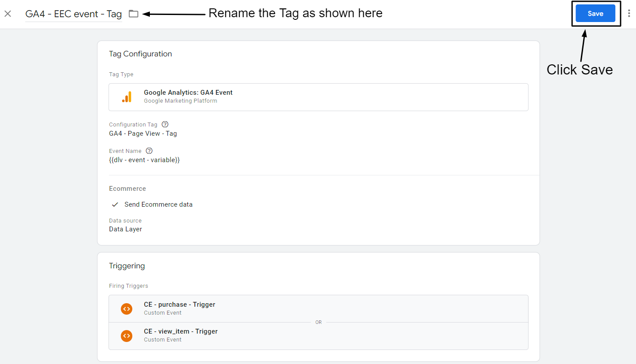Toggle the Send Ecommerce data checkbox

115,204
